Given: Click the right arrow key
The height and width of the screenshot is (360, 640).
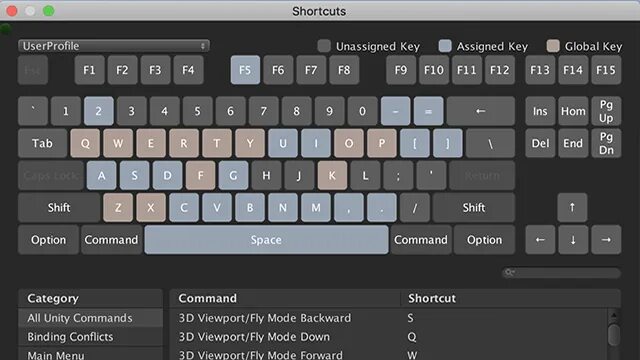Looking at the screenshot, I should pos(606,240).
